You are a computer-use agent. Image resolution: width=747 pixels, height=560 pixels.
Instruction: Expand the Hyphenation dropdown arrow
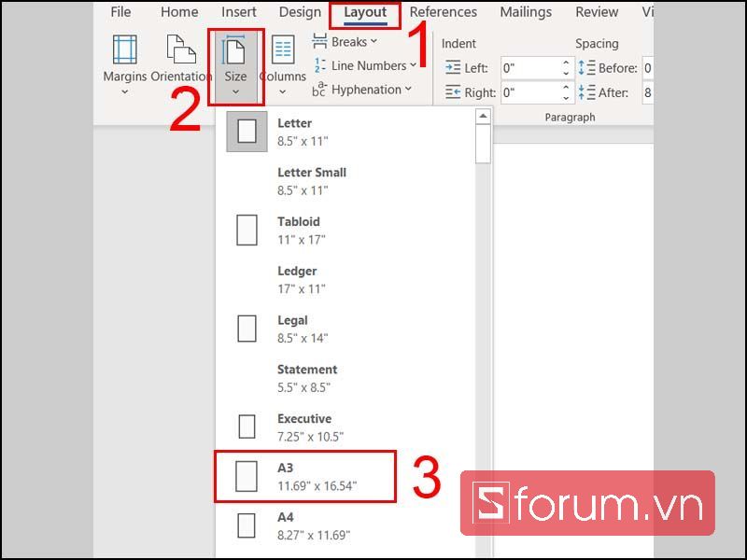[x=408, y=90]
